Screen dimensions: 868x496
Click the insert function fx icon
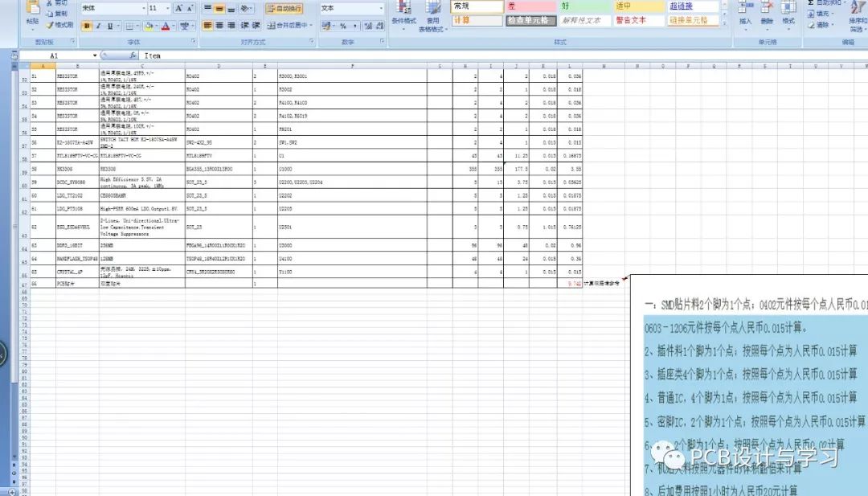(132, 56)
